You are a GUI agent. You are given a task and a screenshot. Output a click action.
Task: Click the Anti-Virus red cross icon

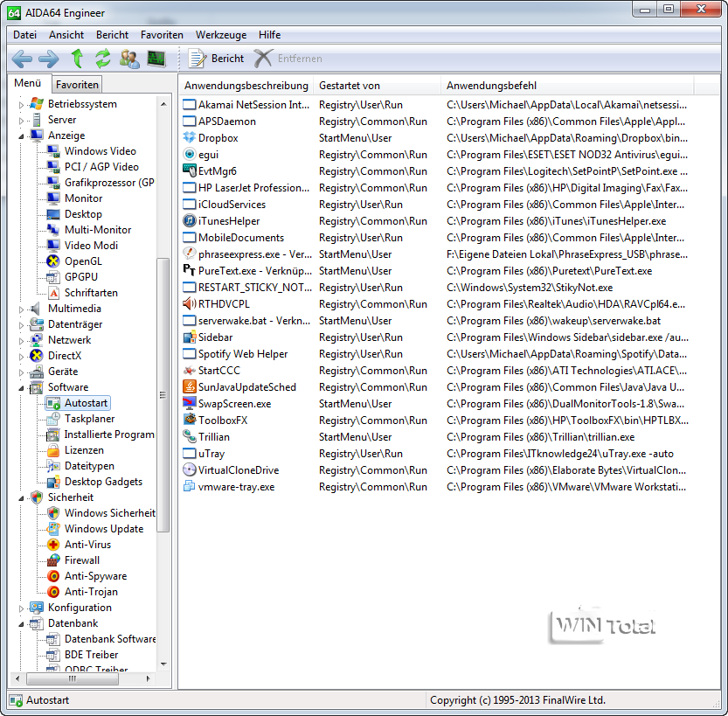click(x=53, y=545)
